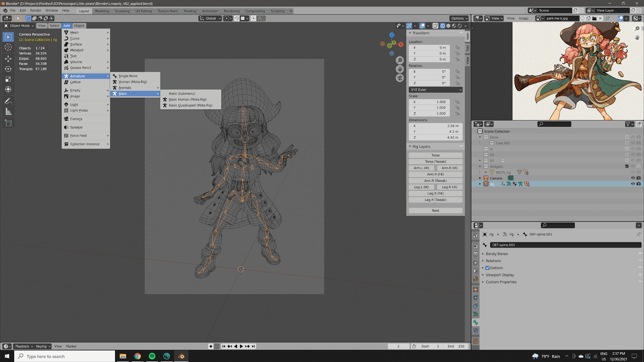Open Spotify from the taskbar

point(152,356)
